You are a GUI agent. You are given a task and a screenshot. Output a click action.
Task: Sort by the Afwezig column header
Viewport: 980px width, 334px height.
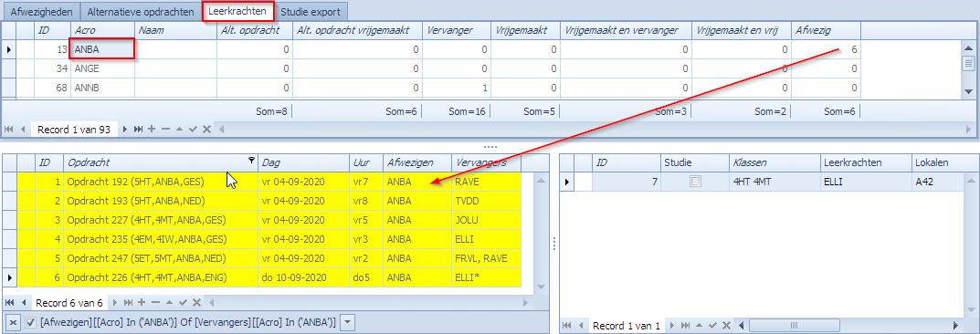[826, 30]
